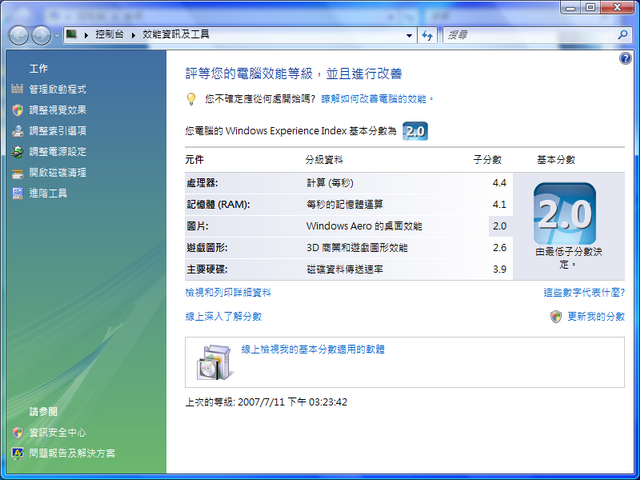Click the 元件 column header
The image size is (640, 480).
click(194, 160)
